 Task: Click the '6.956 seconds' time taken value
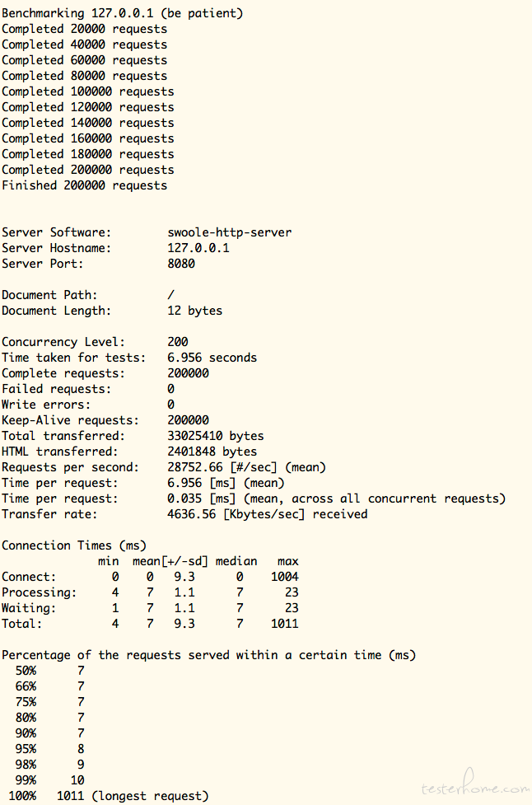[212, 358]
